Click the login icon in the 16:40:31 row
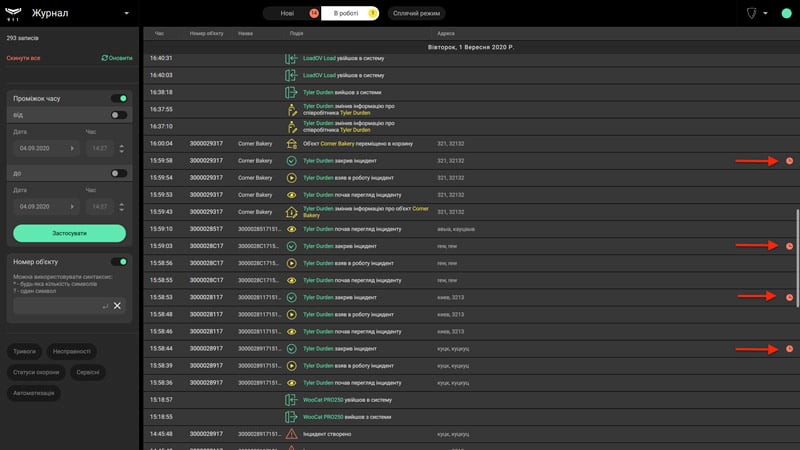The width and height of the screenshot is (800, 450). click(x=291, y=59)
